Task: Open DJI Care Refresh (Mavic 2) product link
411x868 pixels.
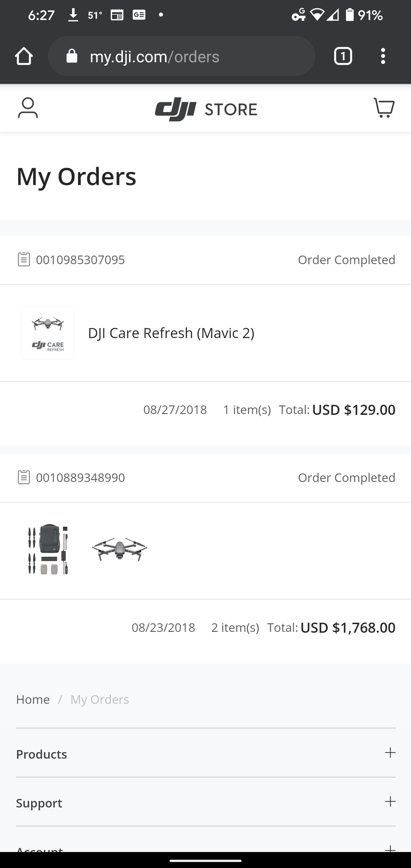Action: [x=171, y=333]
